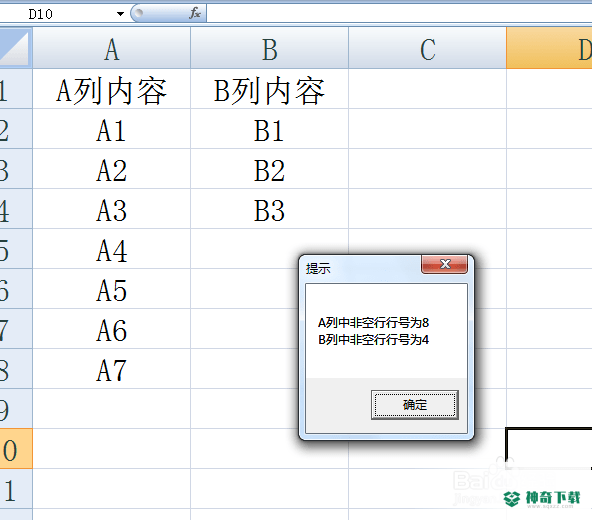Click the fx insert function icon
The image size is (592, 520).
pos(195,14)
